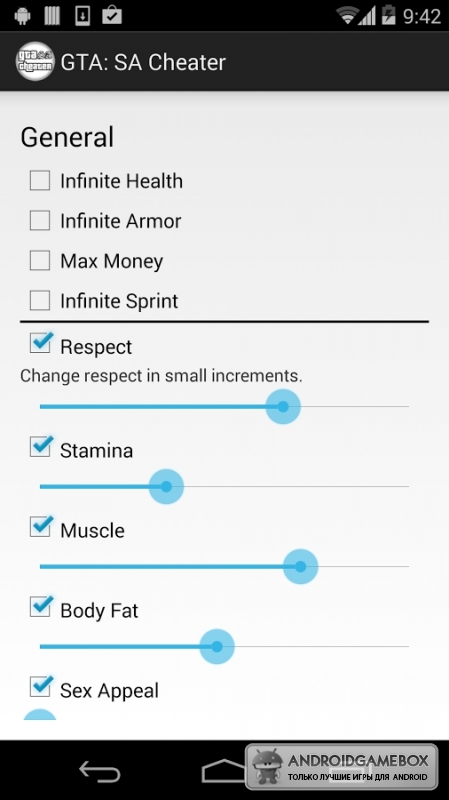Viewport: 449px width, 800px height.
Task: Enable the Infinite Health checkbox
Action: pos(40,181)
